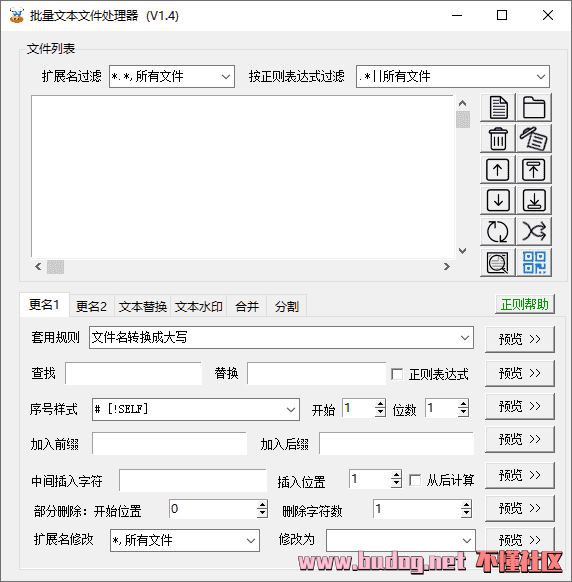572x582 pixels.
Task: Click file list vertical scrollbar down arrow
Action: (x=462, y=251)
